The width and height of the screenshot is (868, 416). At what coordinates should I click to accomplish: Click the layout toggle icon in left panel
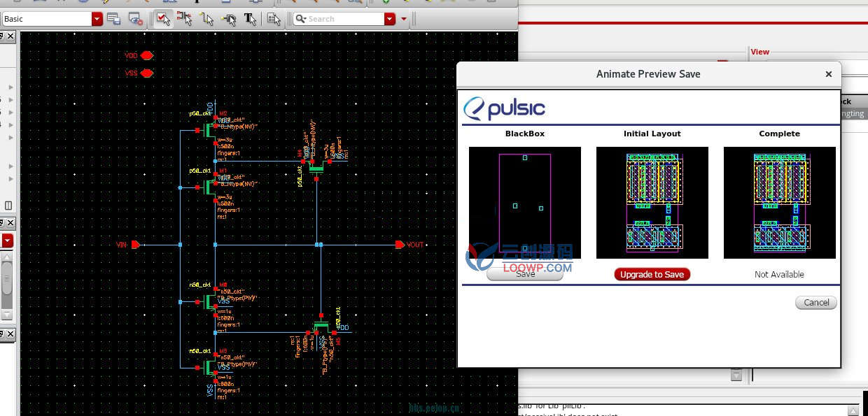[x=8, y=206]
